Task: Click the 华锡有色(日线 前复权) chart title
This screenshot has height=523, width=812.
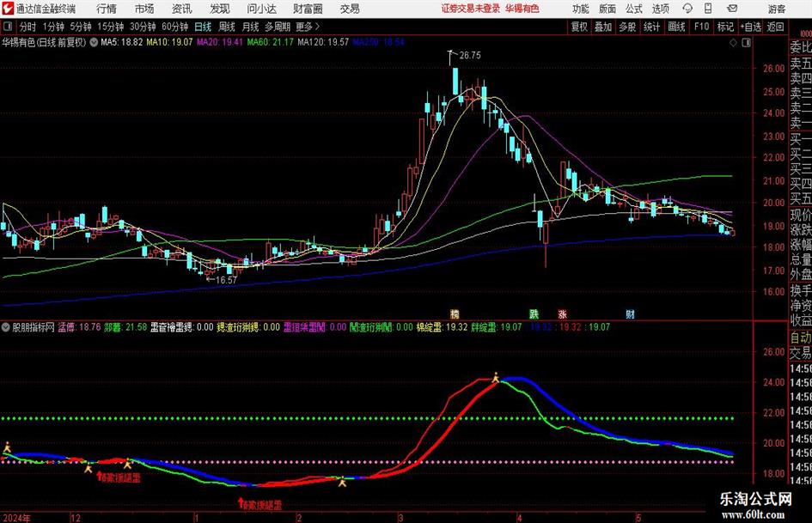Action: click(x=44, y=42)
